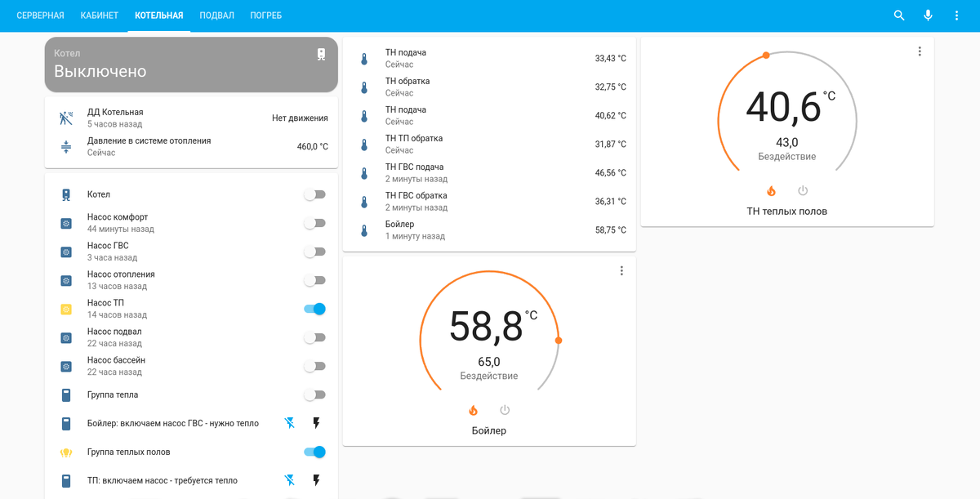Open ТН теплых полов card options menu

point(920,51)
